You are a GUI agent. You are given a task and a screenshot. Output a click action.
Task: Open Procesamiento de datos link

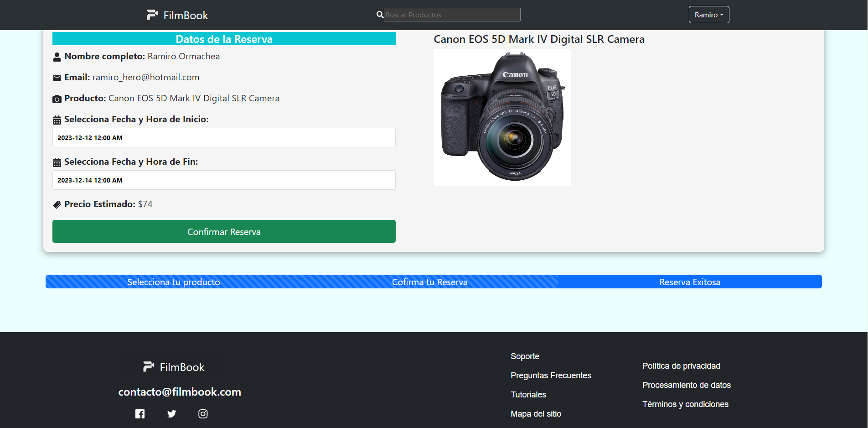click(687, 385)
